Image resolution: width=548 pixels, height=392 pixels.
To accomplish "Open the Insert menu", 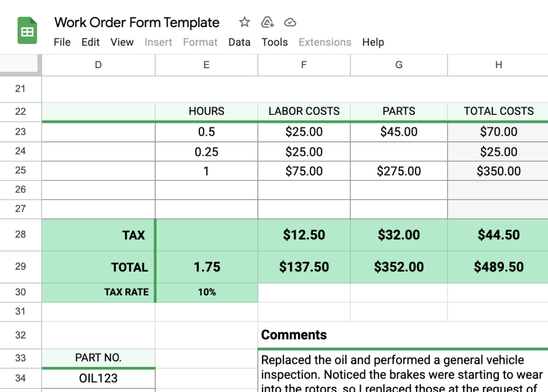I will [x=158, y=42].
